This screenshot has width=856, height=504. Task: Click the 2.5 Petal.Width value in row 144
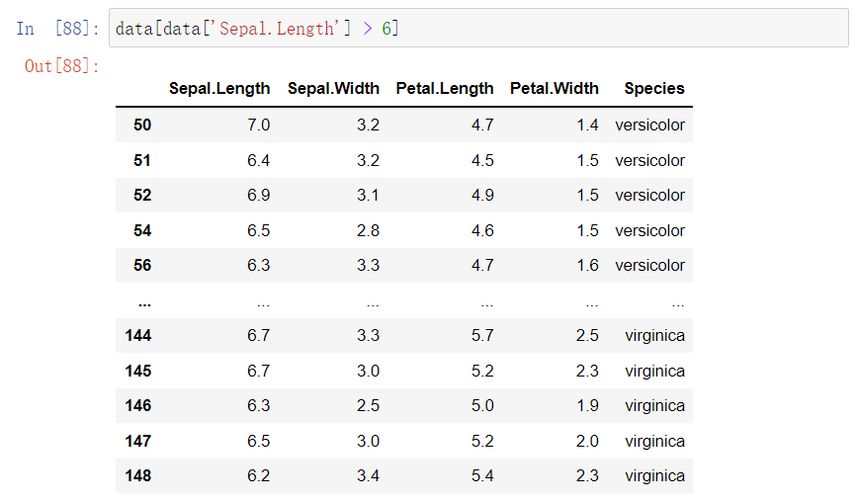(587, 335)
